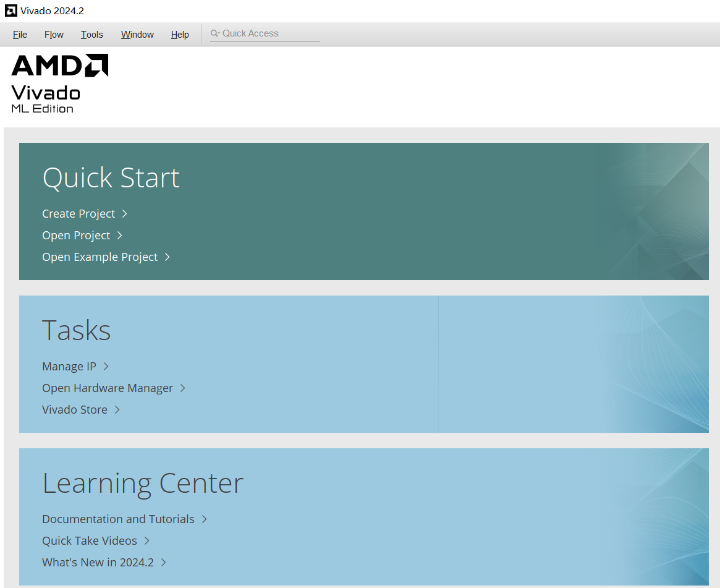Image resolution: width=720 pixels, height=588 pixels.
Task: Open What's New in 2024.2
Action: (x=98, y=562)
